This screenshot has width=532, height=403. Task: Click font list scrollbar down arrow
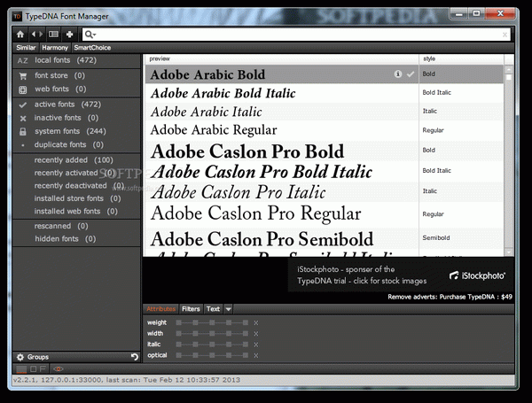pos(509,252)
